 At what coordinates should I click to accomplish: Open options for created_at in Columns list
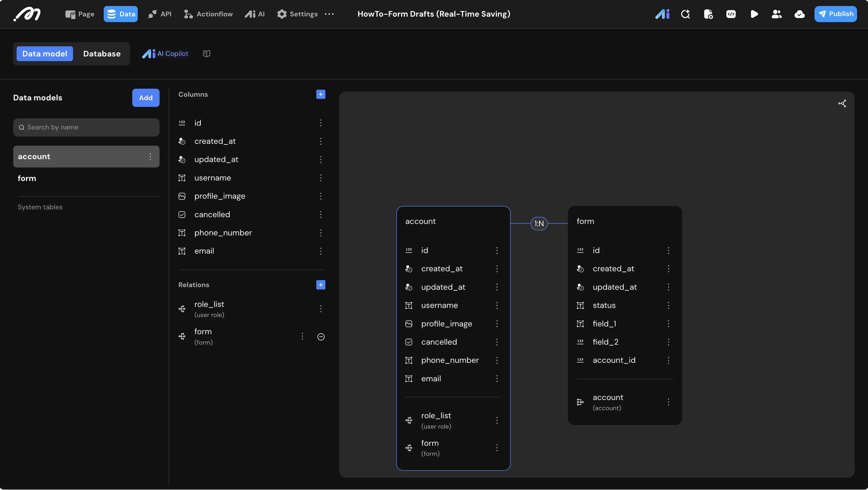pos(321,141)
